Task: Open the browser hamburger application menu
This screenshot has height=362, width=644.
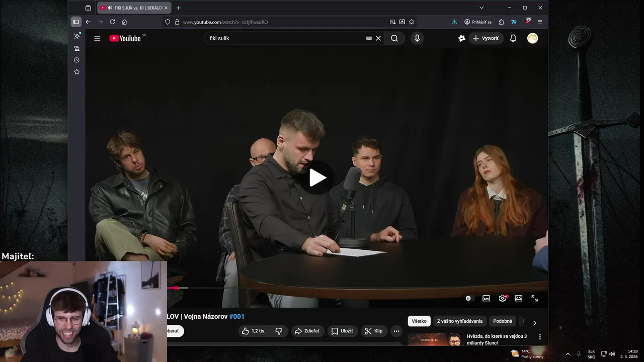Action: coord(540,22)
